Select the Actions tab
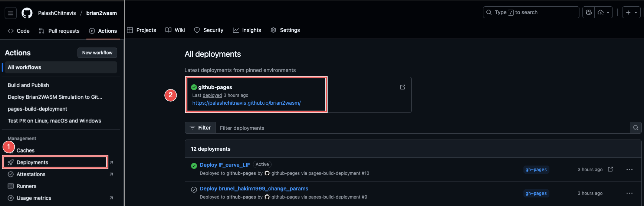The height and width of the screenshot is (206, 644). pyautogui.click(x=103, y=31)
